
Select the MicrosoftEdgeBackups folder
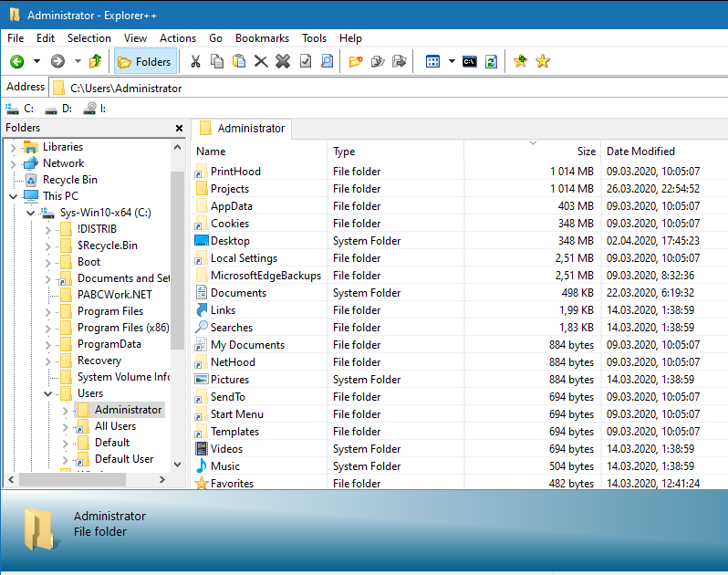pos(265,276)
